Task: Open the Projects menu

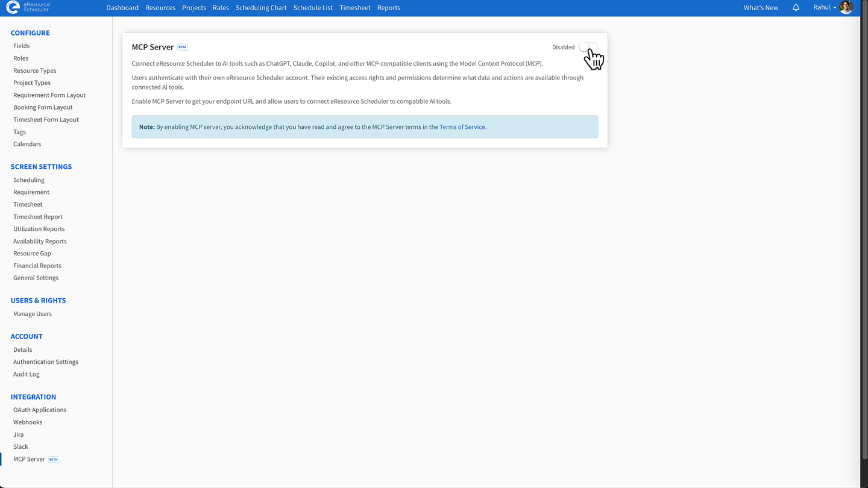Action: tap(194, 8)
